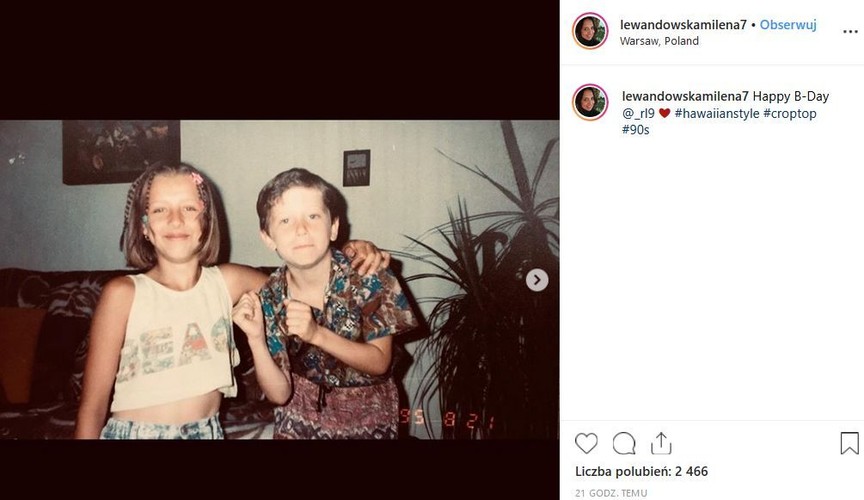
Task: Open the profile avatar in the post header
Action: click(x=590, y=31)
